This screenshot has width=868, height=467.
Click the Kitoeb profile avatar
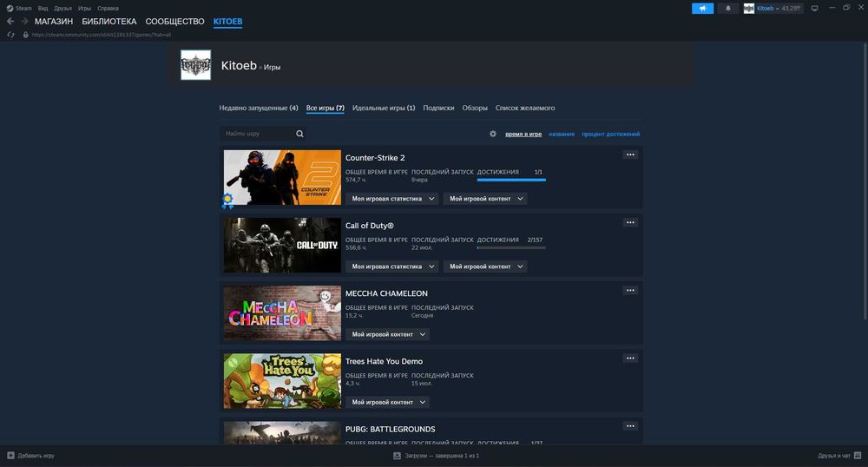point(195,65)
